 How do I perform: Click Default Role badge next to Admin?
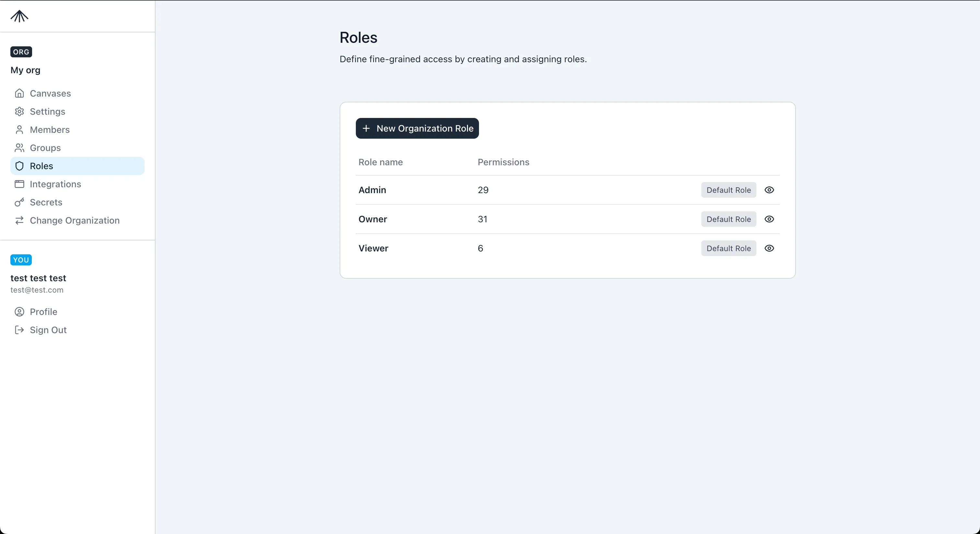[728, 190]
